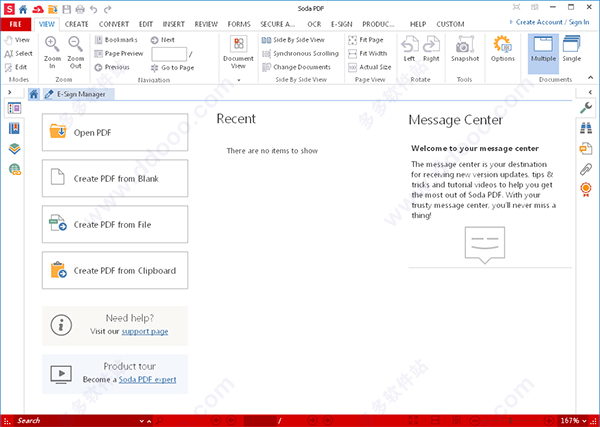Click the Zoom In magnifier icon
This screenshot has height=427, width=600.
pos(52,44)
